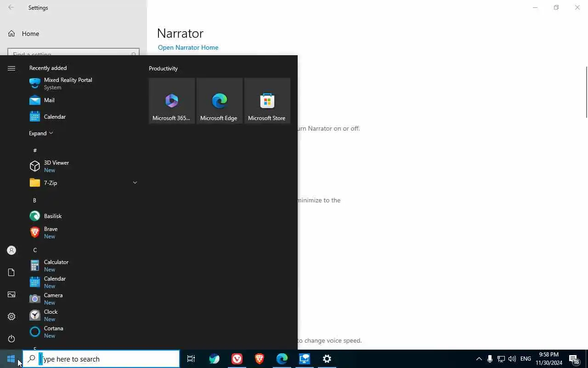Open Settings gear in Start sidebar
The width and height of the screenshot is (588, 368).
[x=11, y=316]
